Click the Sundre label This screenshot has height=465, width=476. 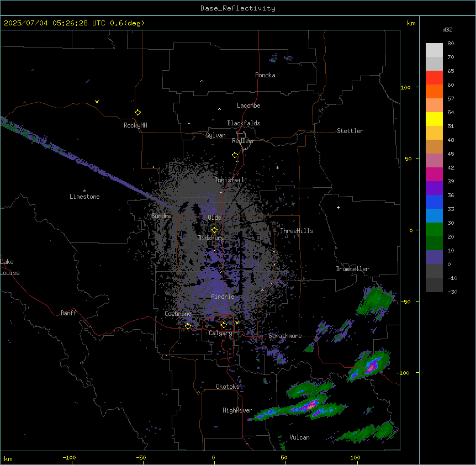[x=161, y=216]
